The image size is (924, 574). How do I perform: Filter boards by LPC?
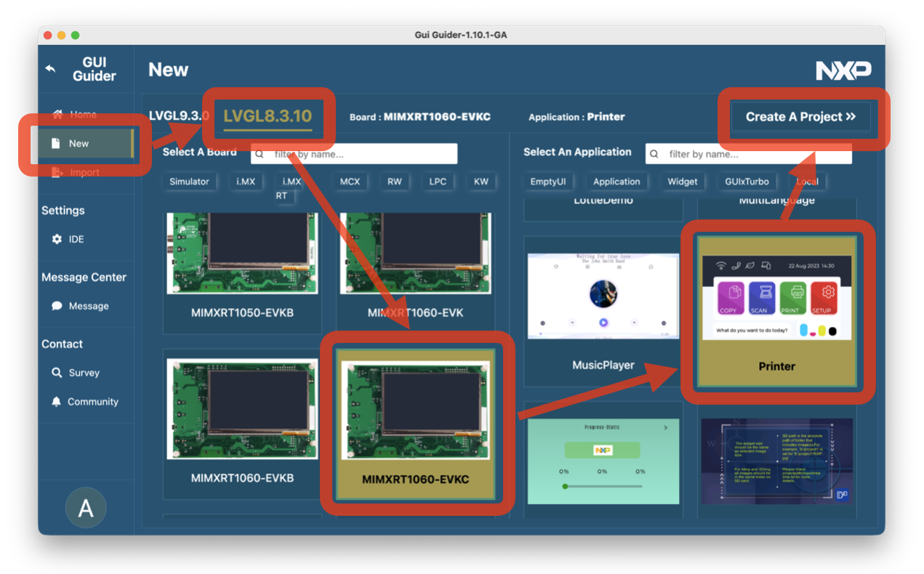click(438, 182)
